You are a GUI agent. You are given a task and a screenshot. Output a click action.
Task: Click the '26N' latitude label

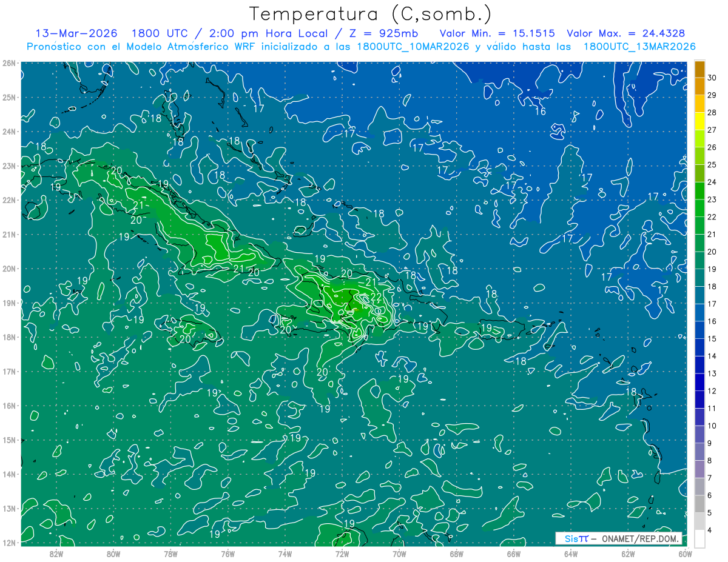coord(8,63)
